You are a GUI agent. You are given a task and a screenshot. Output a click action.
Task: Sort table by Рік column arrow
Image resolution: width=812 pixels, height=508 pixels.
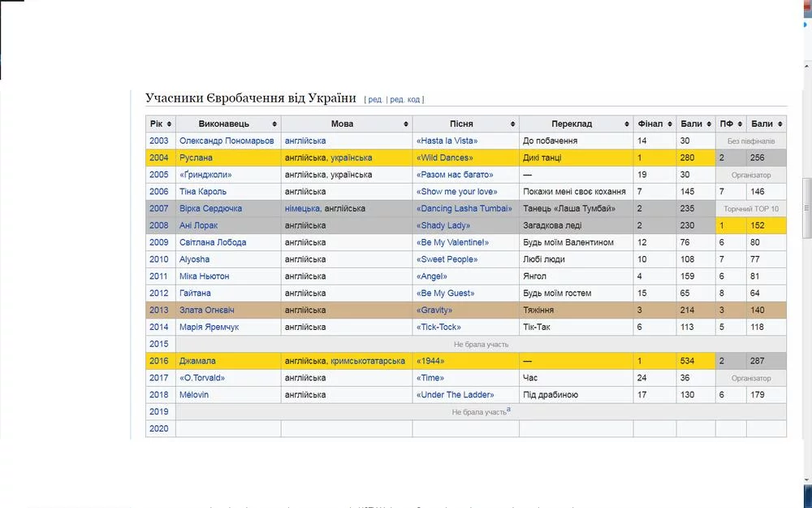169,124
